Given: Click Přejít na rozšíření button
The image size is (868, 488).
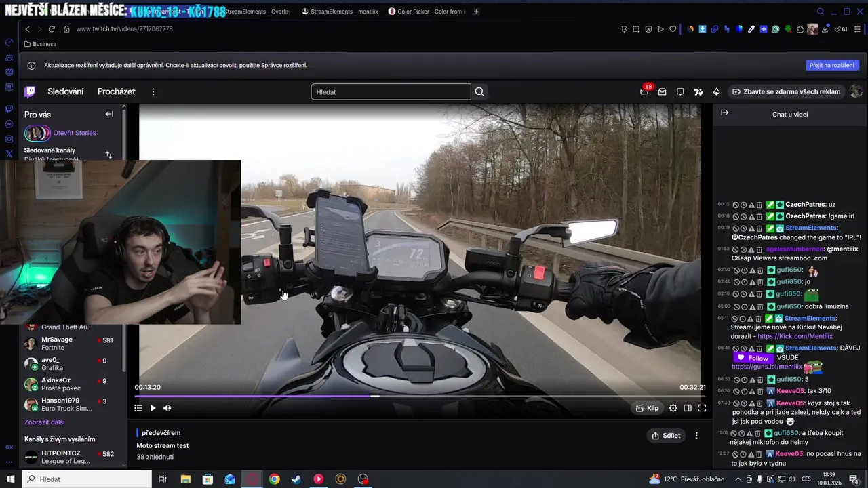Looking at the screenshot, I should pos(832,65).
